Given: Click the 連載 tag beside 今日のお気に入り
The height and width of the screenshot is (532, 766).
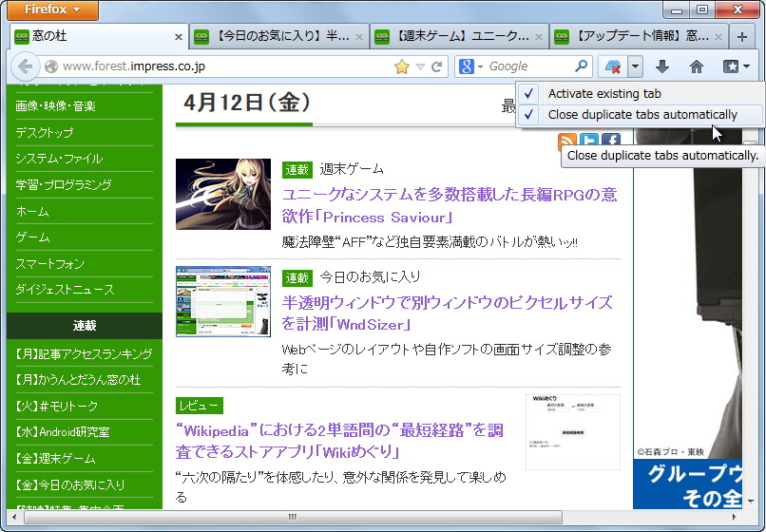Looking at the screenshot, I should [297, 278].
